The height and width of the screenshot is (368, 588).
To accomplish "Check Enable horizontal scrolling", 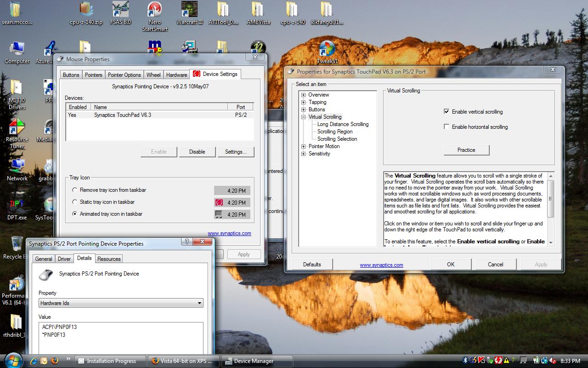I will [x=447, y=127].
